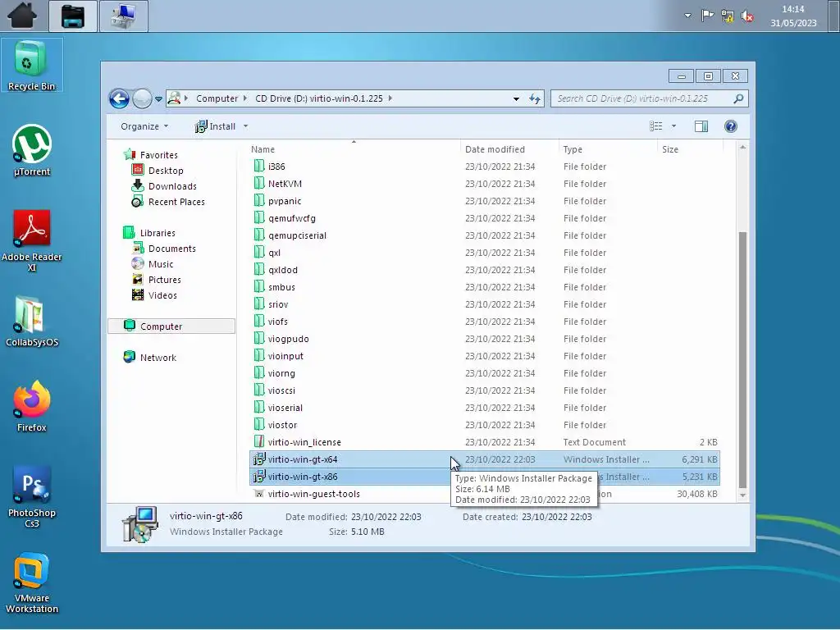Image resolution: width=840 pixels, height=630 pixels.
Task: Click CD Drive (D:) virtio-win-0.1.225 breadcrumb
Action: (x=319, y=98)
